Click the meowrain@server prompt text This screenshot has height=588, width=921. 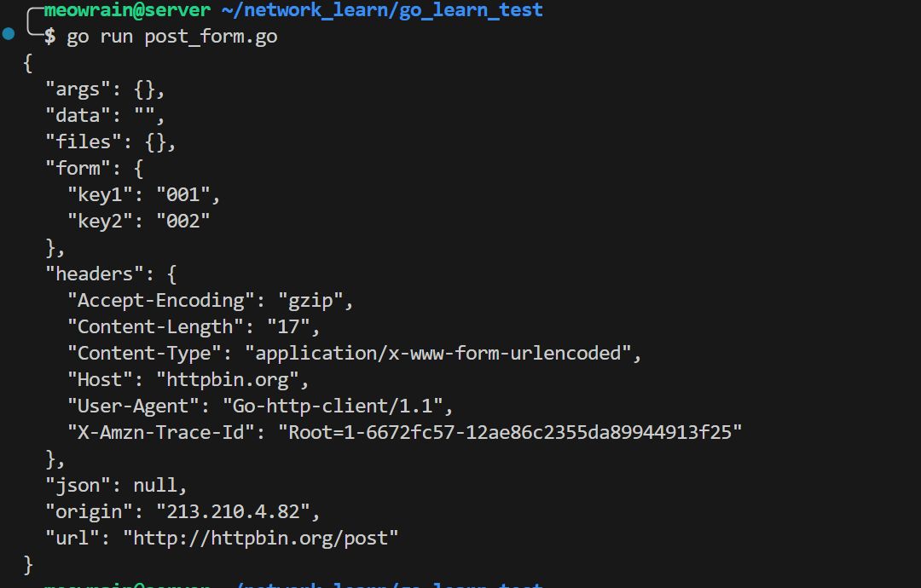(126, 11)
